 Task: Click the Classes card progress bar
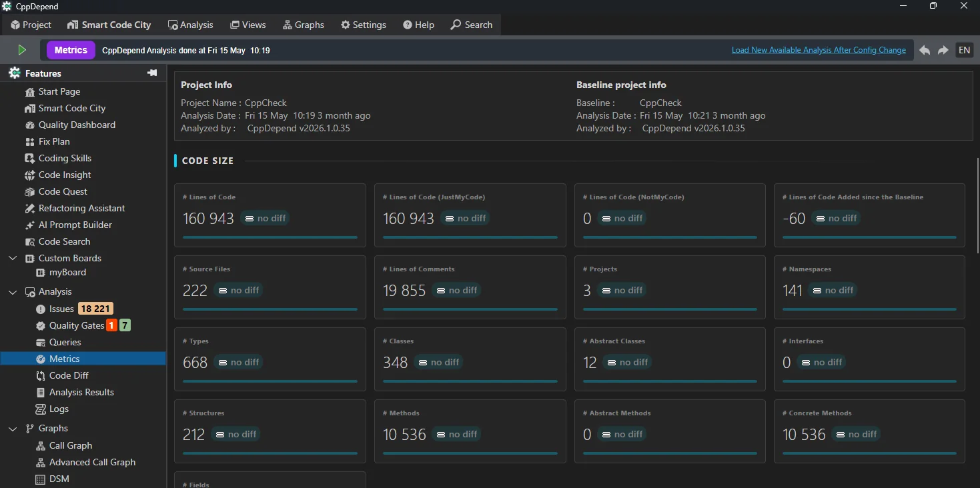pyautogui.click(x=470, y=381)
